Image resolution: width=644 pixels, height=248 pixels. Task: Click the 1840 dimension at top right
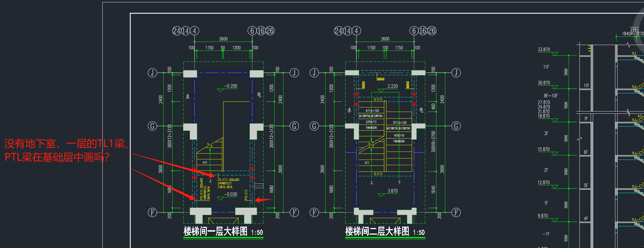(x=626, y=34)
